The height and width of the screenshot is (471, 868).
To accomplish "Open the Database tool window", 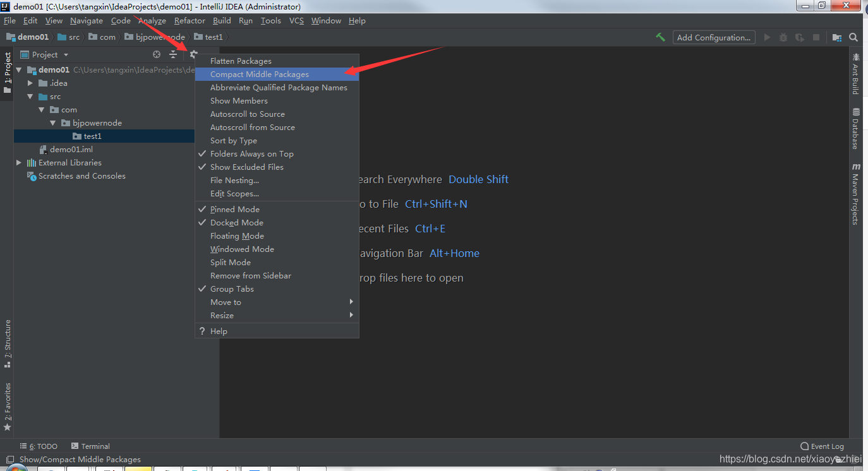I will pyautogui.click(x=855, y=129).
